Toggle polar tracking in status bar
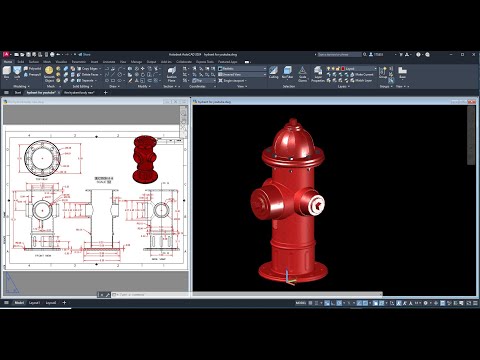 click(x=339, y=303)
